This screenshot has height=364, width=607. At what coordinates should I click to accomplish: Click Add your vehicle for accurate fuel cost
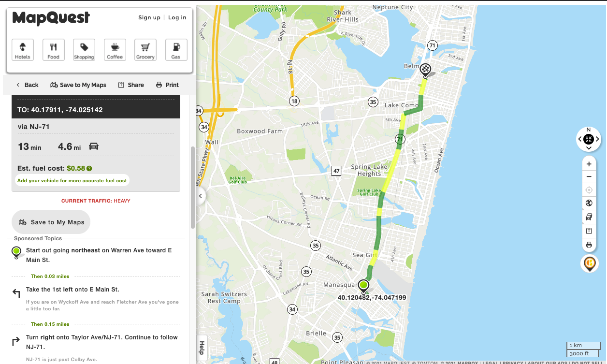(72, 180)
